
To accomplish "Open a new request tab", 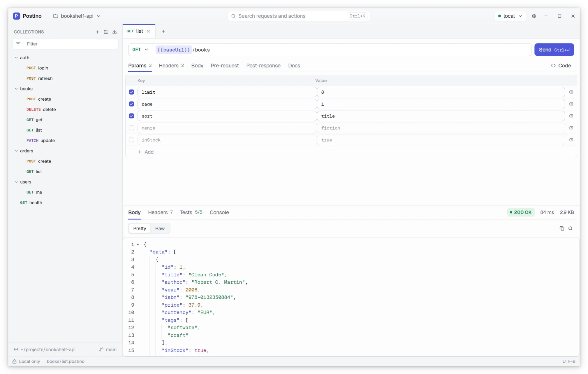I will [x=163, y=31].
